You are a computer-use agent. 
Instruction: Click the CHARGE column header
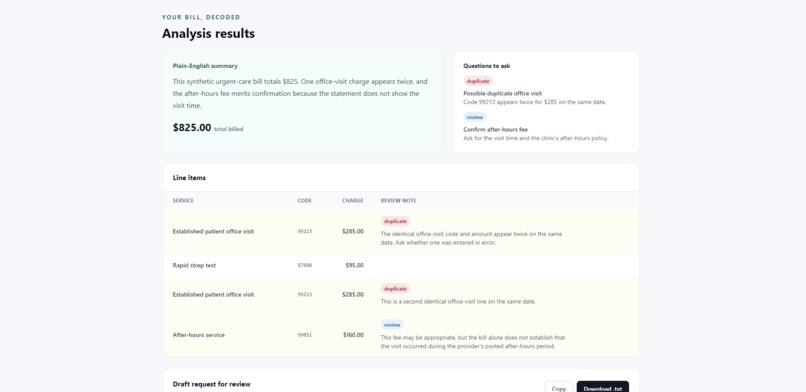(353, 200)
